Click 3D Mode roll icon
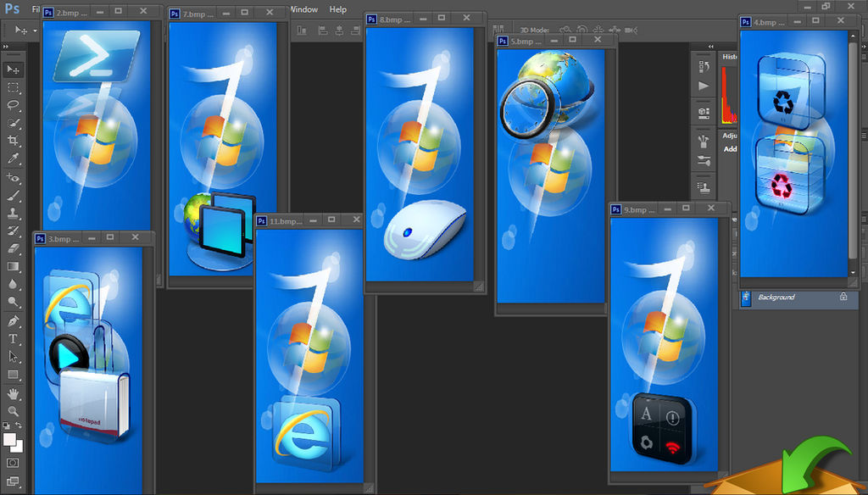The image size is (868, 495). pyautogui.click(x=582, y=30)
